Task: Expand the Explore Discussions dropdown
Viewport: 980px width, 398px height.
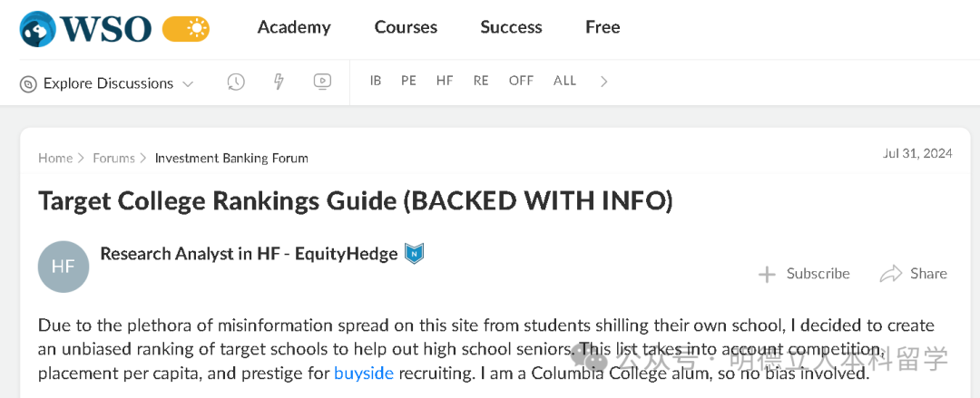Action: click(107, 83)
